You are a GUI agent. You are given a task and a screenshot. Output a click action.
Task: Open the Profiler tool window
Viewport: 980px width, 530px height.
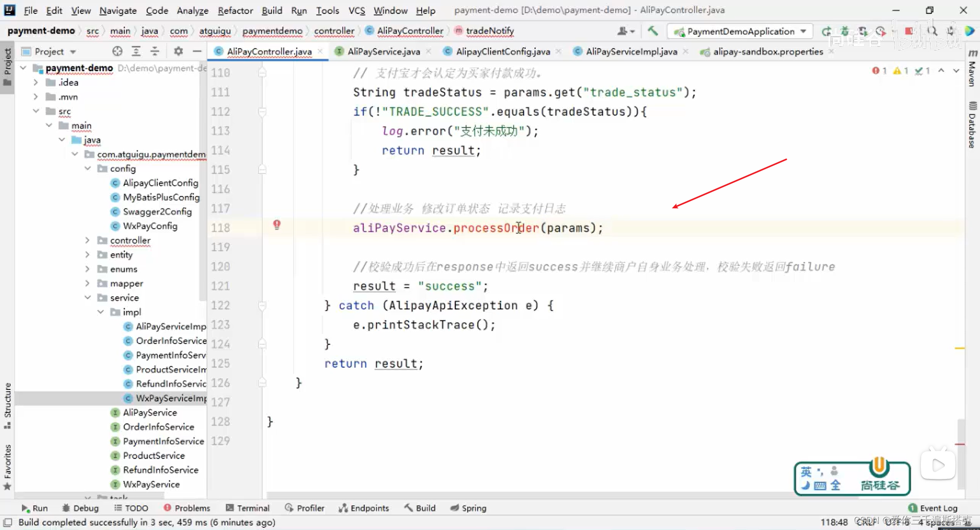click(305, 508)
